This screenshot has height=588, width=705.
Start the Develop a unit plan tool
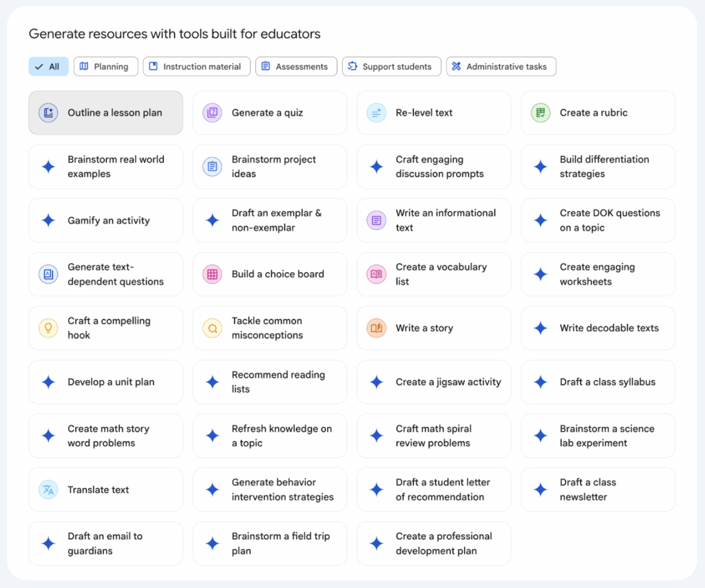point(105,382)
